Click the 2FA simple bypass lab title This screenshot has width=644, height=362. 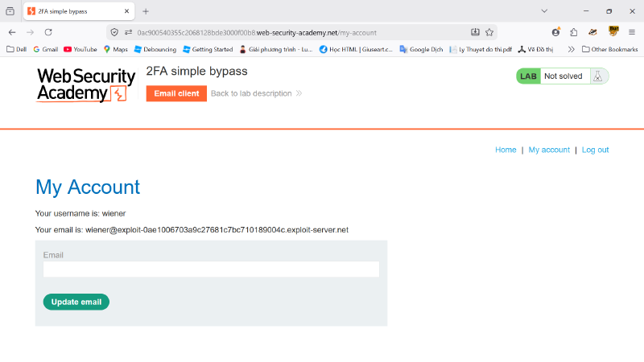[x=196, y=72]
